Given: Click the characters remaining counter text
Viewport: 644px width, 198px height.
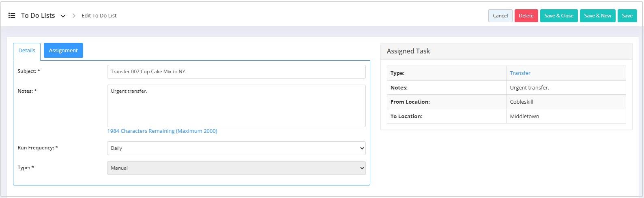Looking at the screenshot, I should pyautogui.click(x=162, y=131).
